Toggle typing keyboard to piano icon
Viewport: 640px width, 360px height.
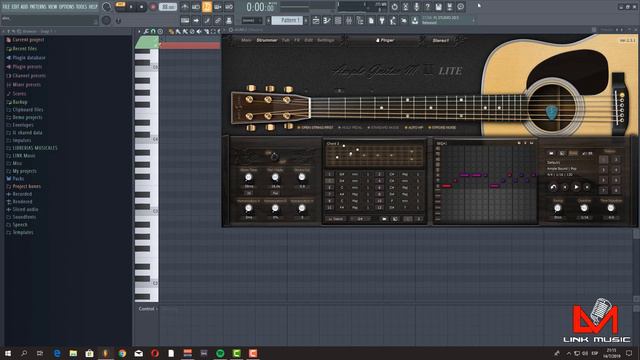pyautogui.click(x=185, y=20)
